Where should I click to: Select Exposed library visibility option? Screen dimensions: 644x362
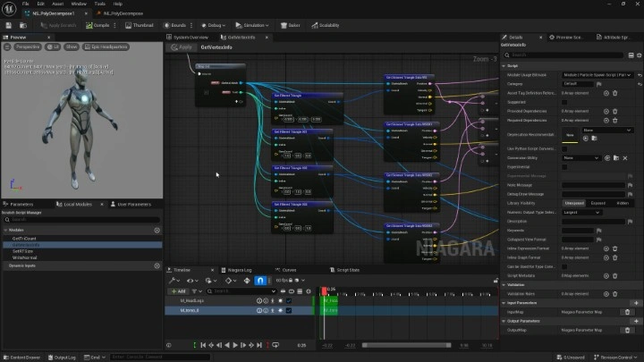pyautogui.click(x=597, y=203)
